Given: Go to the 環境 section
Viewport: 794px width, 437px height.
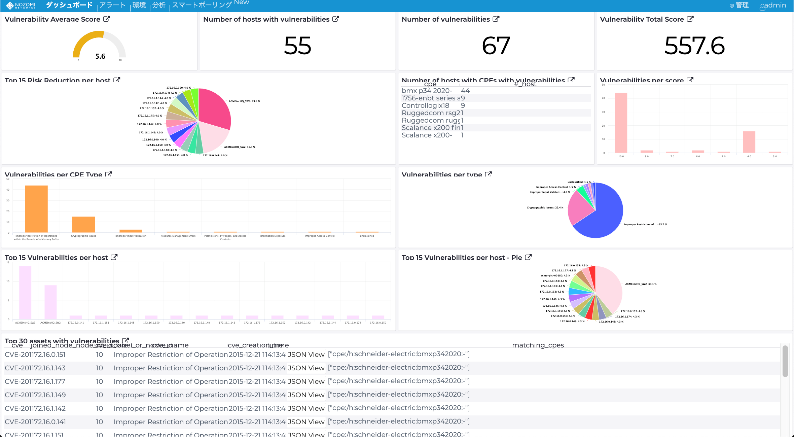Looking at the screenshot, I should (139, 5).
